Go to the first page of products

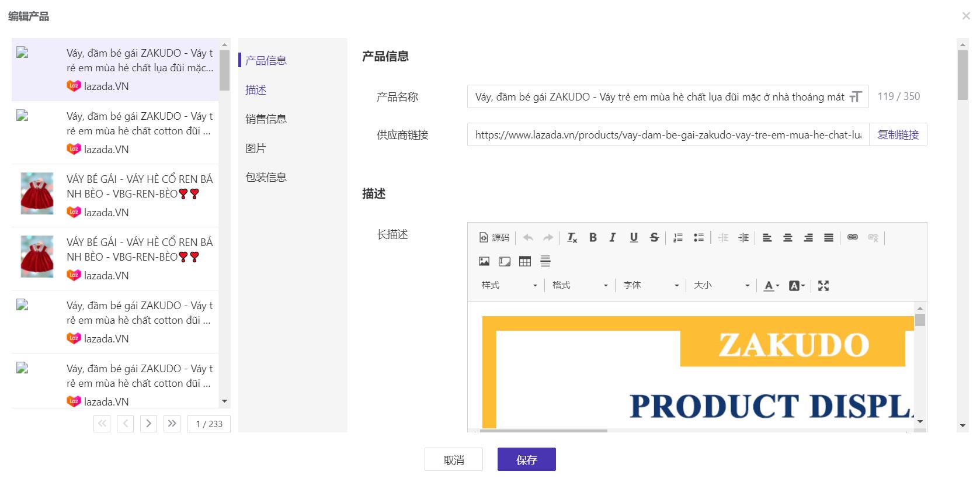point(102,424)
